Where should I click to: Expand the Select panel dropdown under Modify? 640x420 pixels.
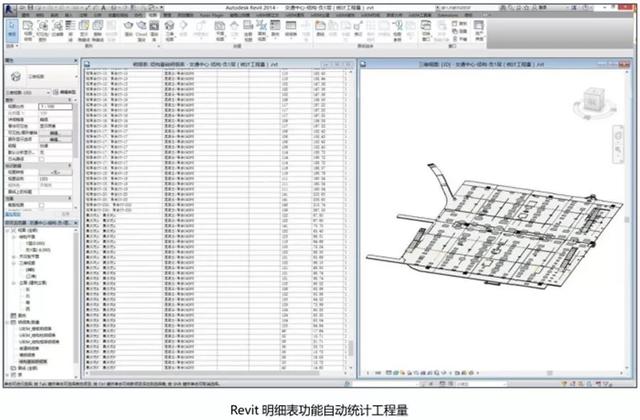pyautogui.click(x=12, y=46)
